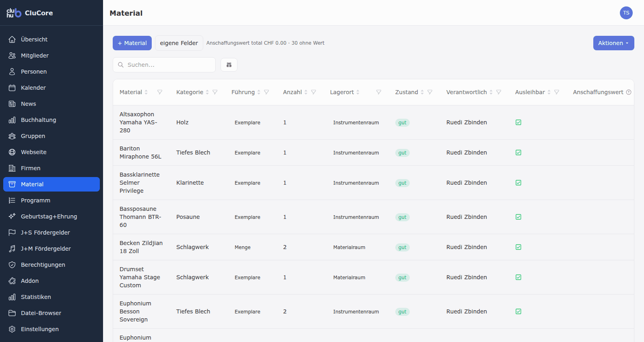Image resolution: width=644 pixels, height=342 pixels.
Task: Toggle Ausleihbar checkbox for Becken Zildjian 18 Zoll
Action: [x=518, y=247]
